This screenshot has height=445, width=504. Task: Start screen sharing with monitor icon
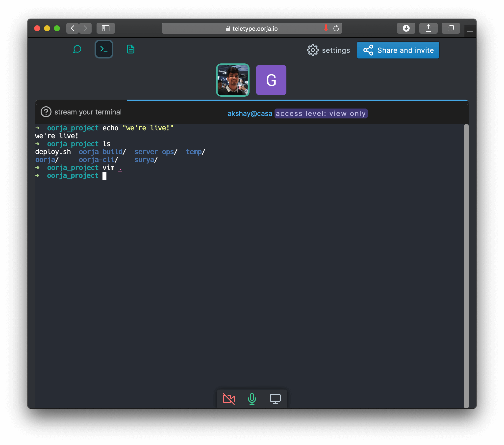pyautogui.click(x=275, y=399)
